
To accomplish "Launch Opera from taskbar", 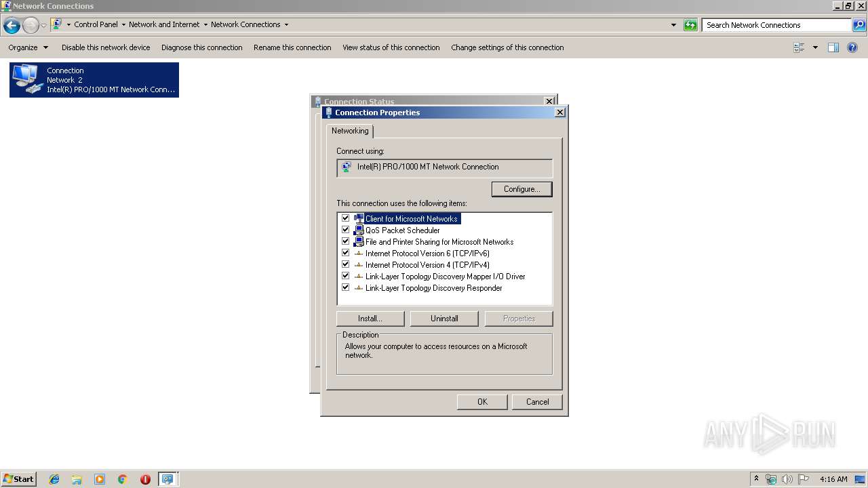I will click(145, 479).
